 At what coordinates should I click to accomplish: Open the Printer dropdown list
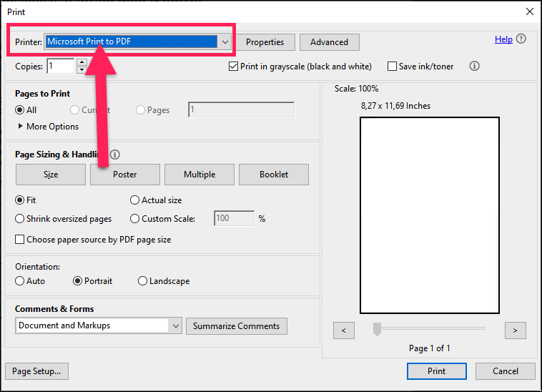click(225, 41)
